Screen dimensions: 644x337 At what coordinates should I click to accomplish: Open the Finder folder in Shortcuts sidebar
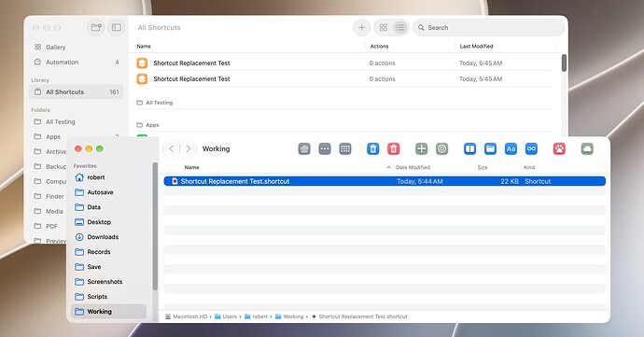click(x=49, y=196)
